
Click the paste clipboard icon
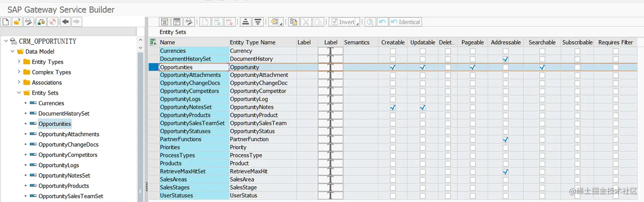coord(318,22)
